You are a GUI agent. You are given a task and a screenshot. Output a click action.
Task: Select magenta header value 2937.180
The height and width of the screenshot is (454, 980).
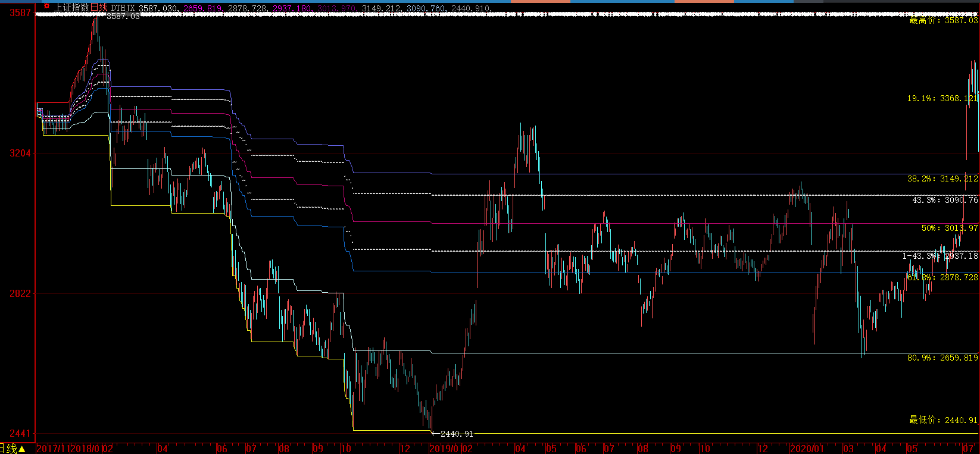click(x=292, y=8)
